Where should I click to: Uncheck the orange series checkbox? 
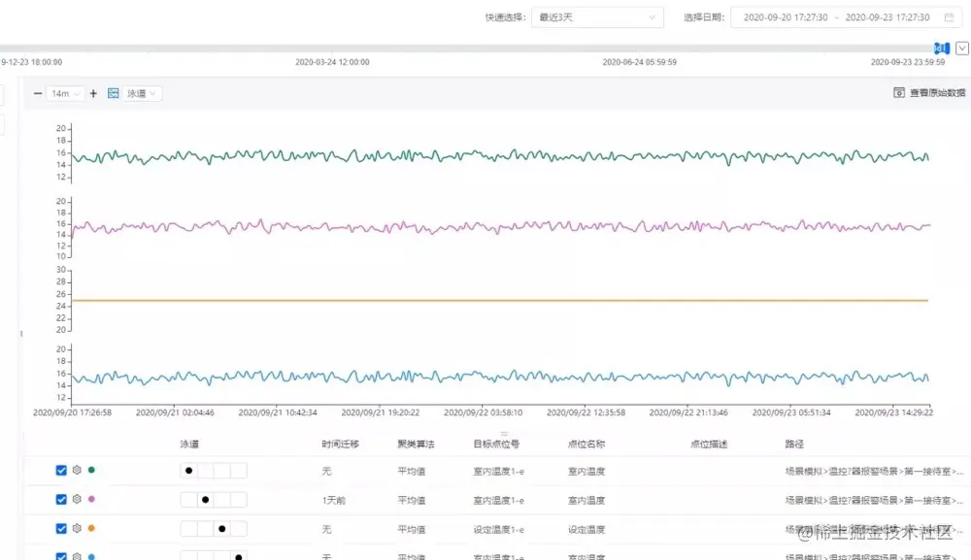[61, 528]
